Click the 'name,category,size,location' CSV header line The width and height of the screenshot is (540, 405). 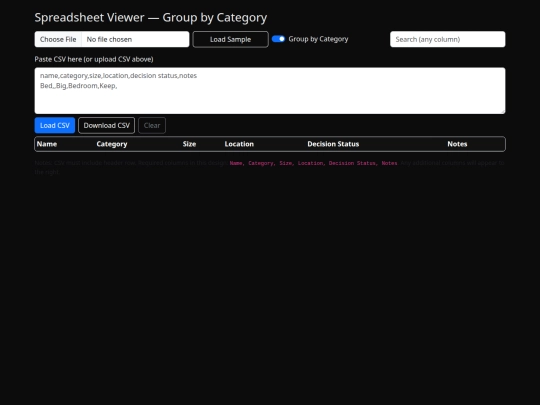[x=118, y=75]
